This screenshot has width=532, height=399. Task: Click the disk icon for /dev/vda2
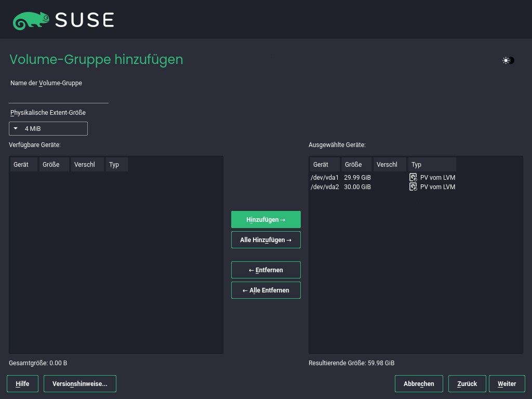413,187
